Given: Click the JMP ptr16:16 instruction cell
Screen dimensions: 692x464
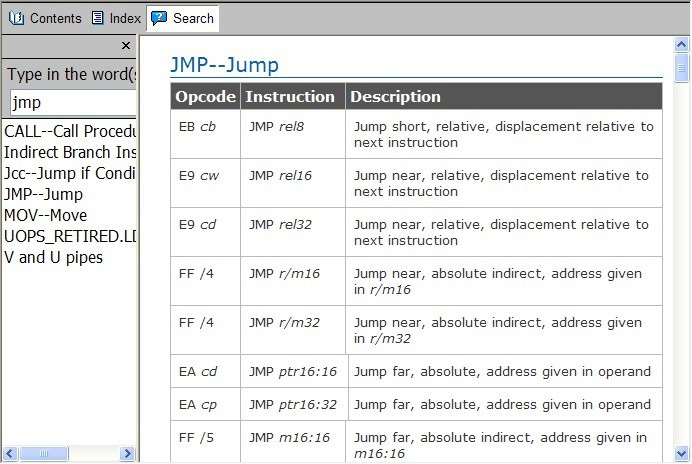Looking at the screenshot, I should 294,371.
